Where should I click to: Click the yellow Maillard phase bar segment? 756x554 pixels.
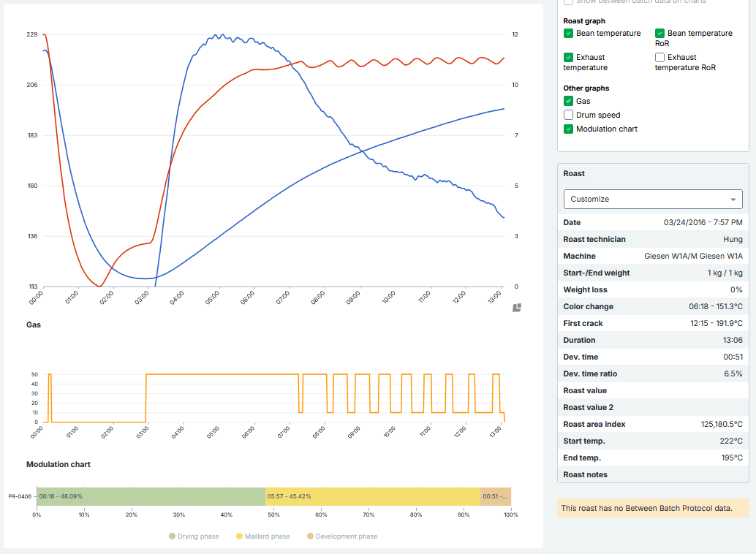[x=372, y=496]
